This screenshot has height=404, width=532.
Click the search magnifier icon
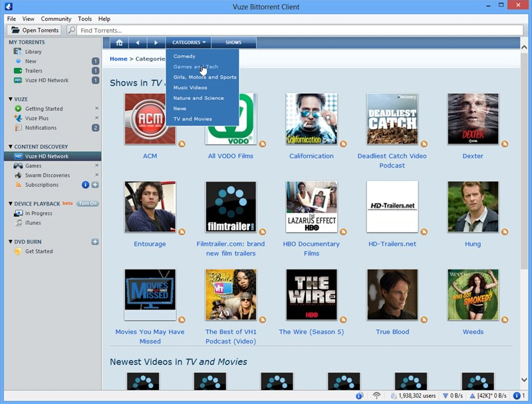(72, 30)
